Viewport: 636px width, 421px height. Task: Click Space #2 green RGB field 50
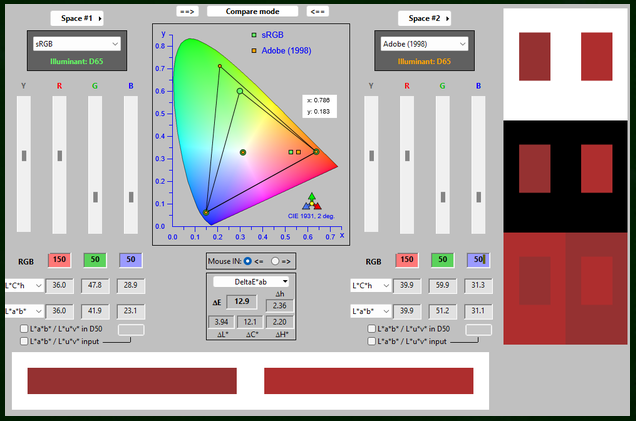pos(443,260)
